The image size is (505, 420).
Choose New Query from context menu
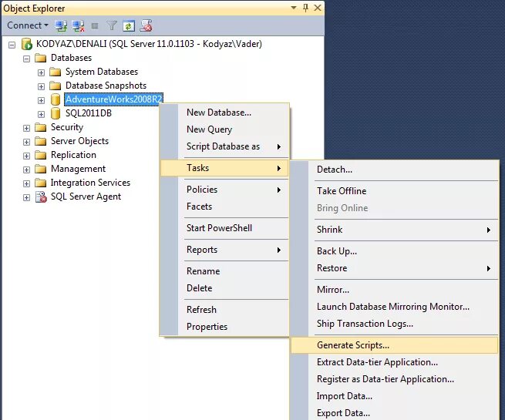[224, 129]
